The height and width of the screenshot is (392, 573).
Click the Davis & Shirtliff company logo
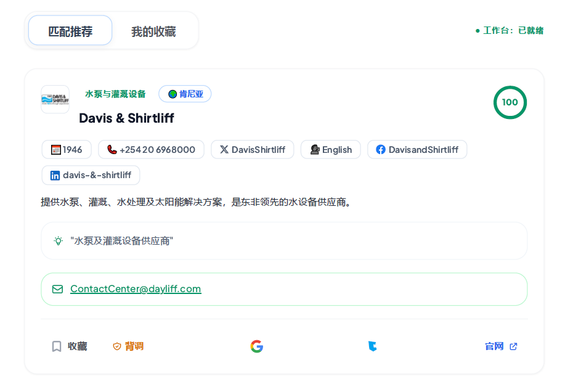coord(55,99)
